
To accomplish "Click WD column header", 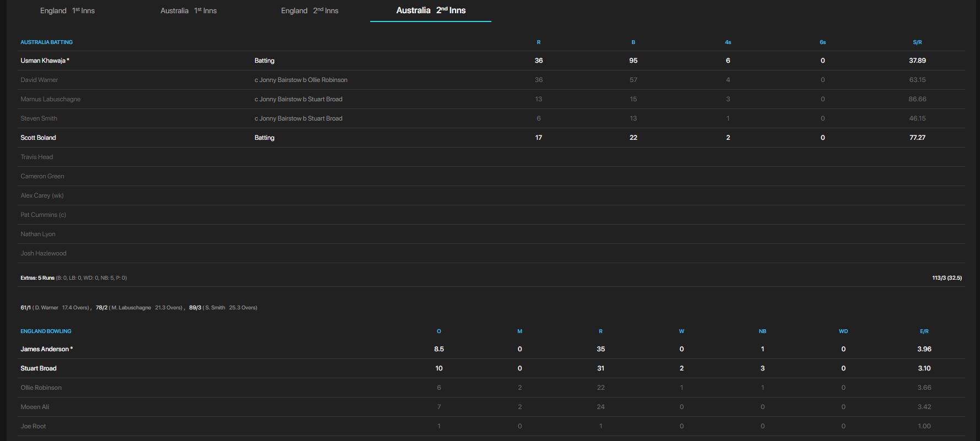I will pyautogui.click(x=843, y=331).
